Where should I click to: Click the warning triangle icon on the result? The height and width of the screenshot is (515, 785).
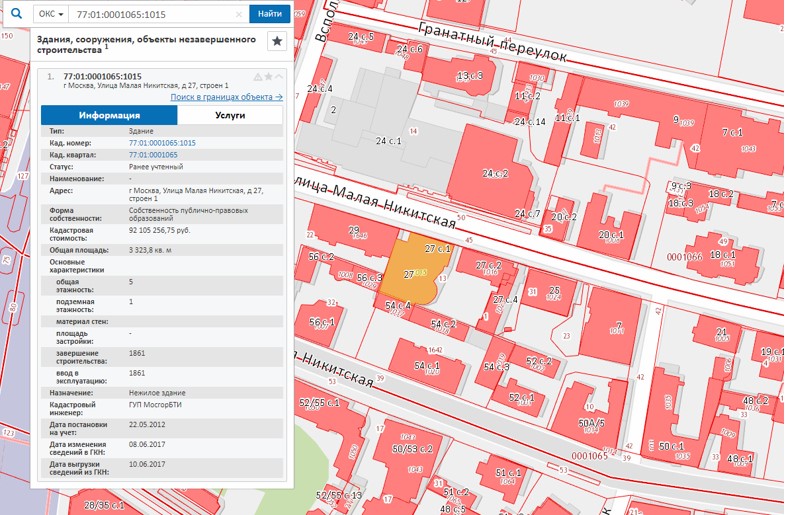pyautogui.click(x=257, y=76)
